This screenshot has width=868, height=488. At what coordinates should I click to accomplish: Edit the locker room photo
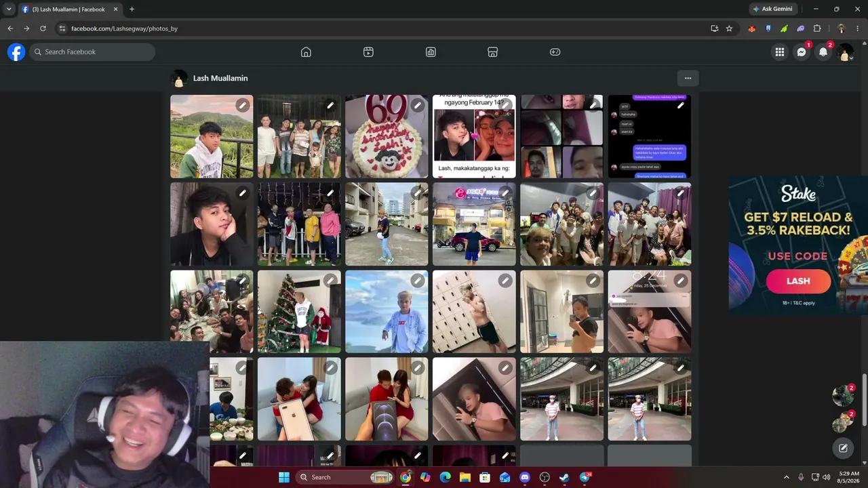pos(505,281)
